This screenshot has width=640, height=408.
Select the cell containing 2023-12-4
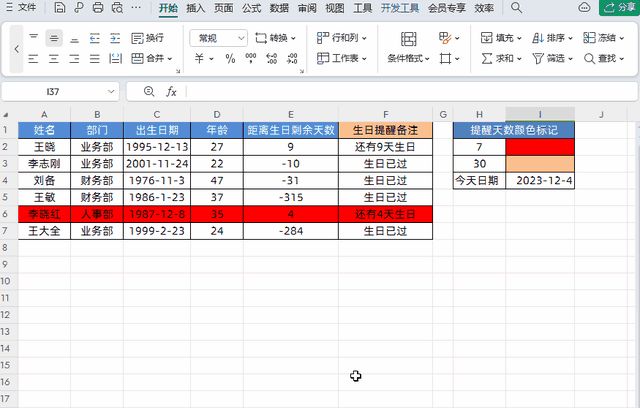540,180
